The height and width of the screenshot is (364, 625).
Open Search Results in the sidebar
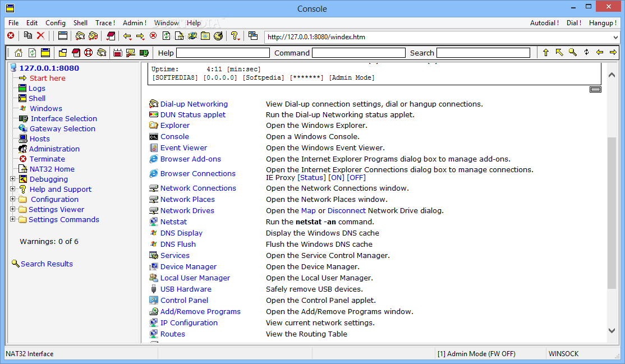click(47, 264)
